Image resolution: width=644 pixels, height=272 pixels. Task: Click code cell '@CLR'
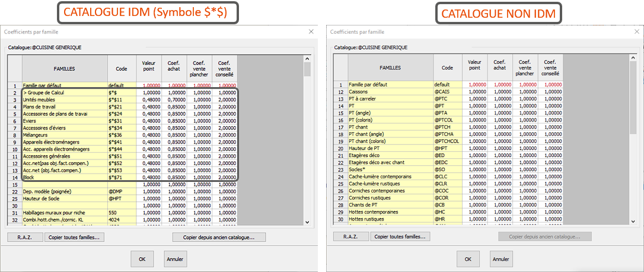pyautogui.click(x=448, y=183)
